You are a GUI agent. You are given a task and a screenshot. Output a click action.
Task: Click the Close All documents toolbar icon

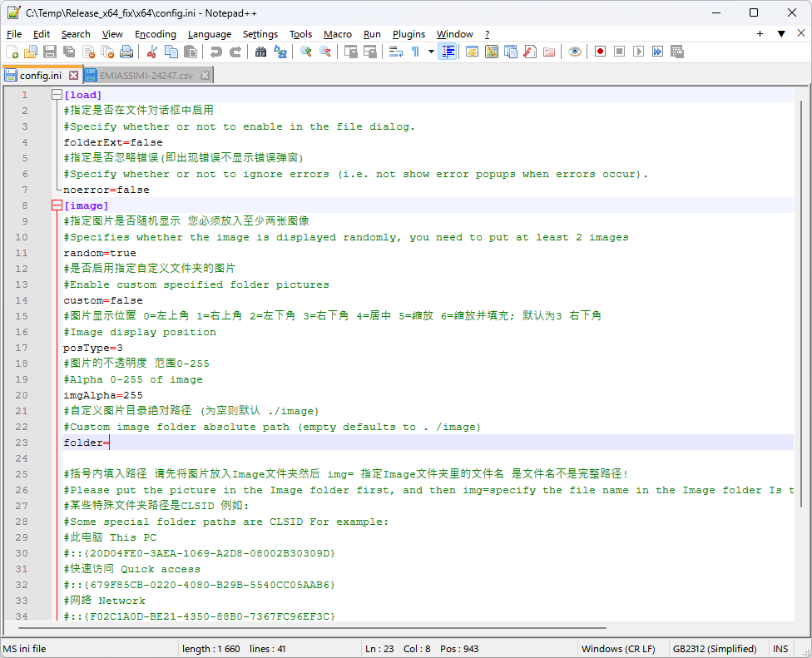pyautogui.click(x=107, y=52)
